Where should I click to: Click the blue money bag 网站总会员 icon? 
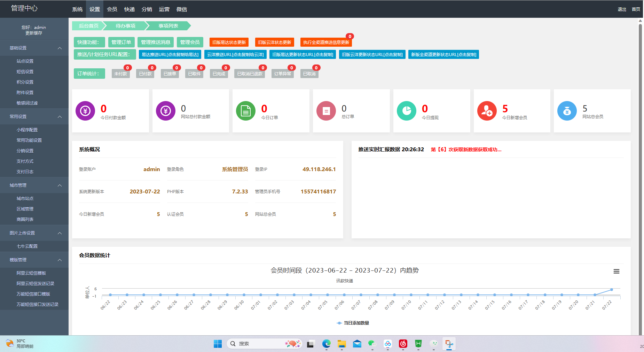coord(567,111)
